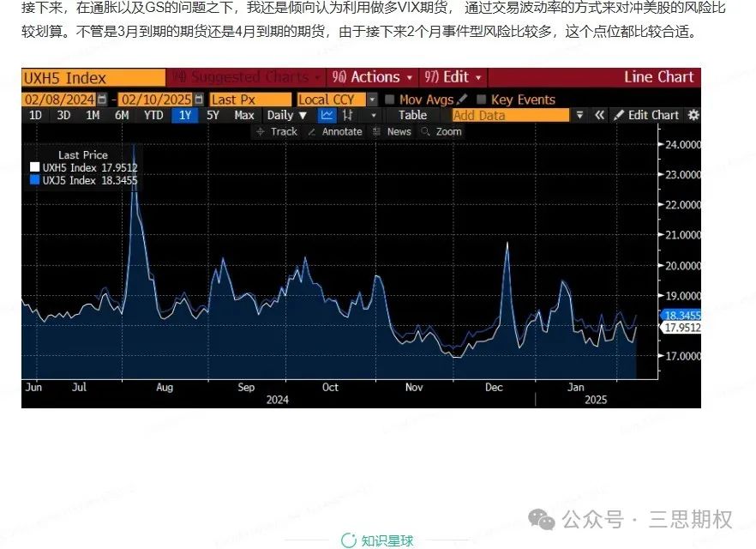756x549 pixels.
Task: Click 21.0000 y-axis label
Action: (682, 235)
